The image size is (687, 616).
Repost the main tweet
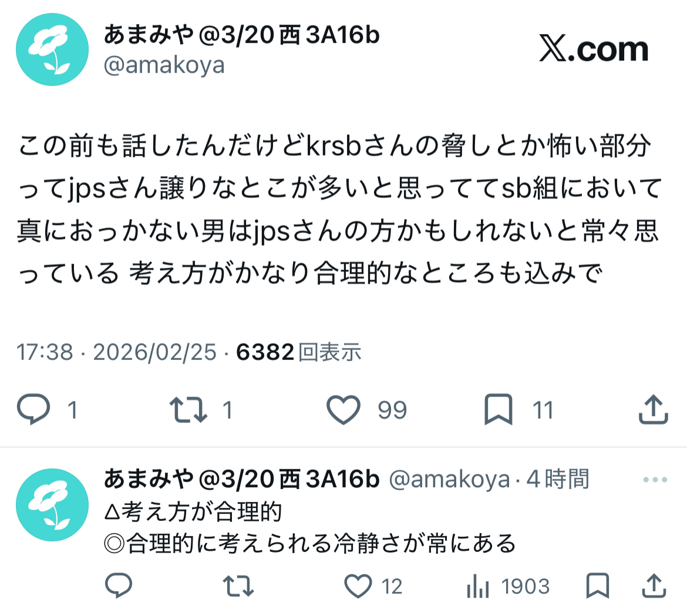188,409
